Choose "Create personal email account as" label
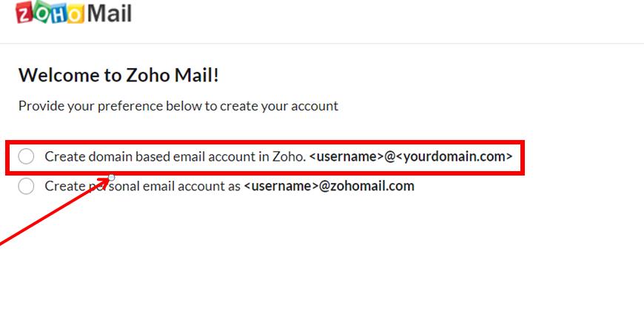Viewport: 644px width, 320px height. pos(143,186)
